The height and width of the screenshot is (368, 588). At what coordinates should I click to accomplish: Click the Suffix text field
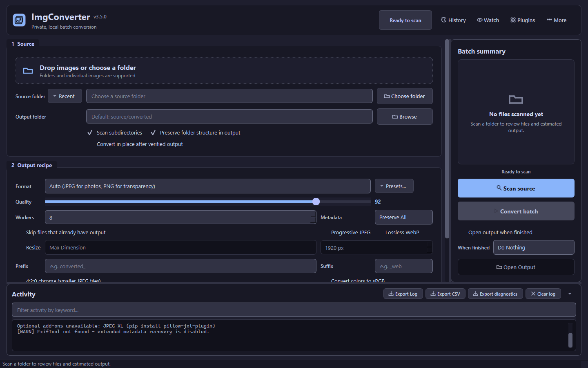403,266
